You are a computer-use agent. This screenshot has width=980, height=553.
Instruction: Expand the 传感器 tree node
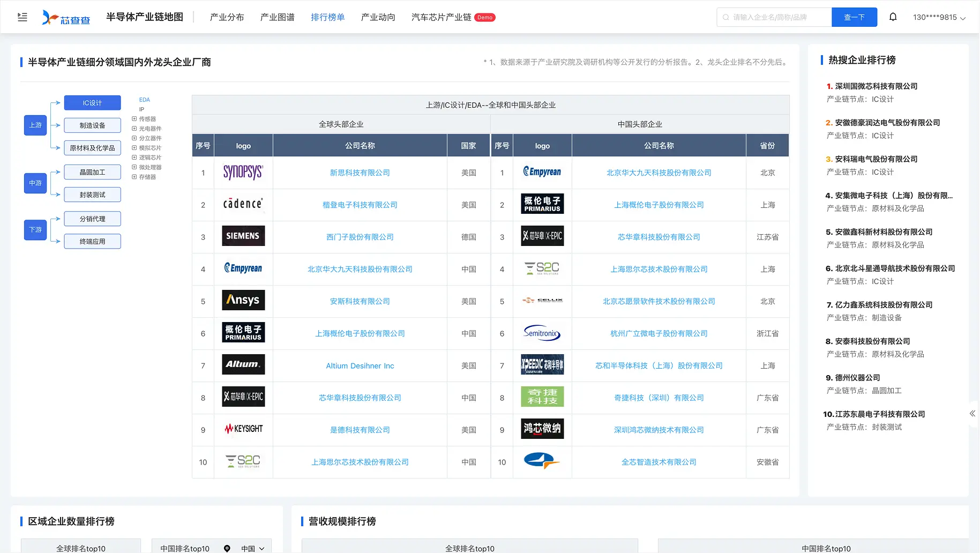tap(134, 119)
